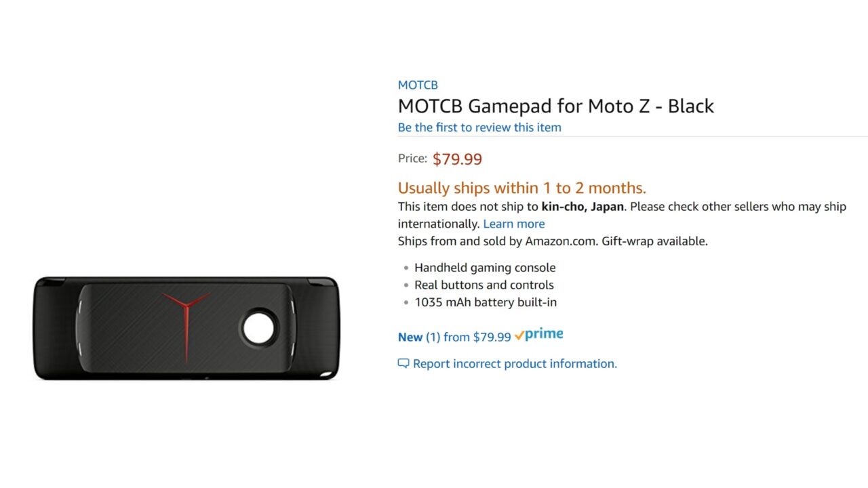Click the '1035 mAh battery built-in' bullet

point(486,303)
